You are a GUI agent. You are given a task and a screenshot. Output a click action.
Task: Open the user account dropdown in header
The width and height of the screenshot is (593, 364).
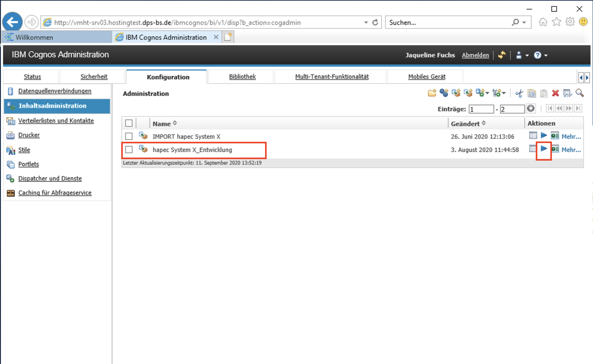[527, 55]
